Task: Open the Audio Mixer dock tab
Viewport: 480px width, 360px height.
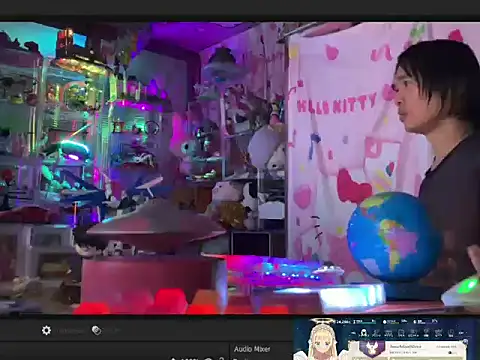Action: click(252, 349)
